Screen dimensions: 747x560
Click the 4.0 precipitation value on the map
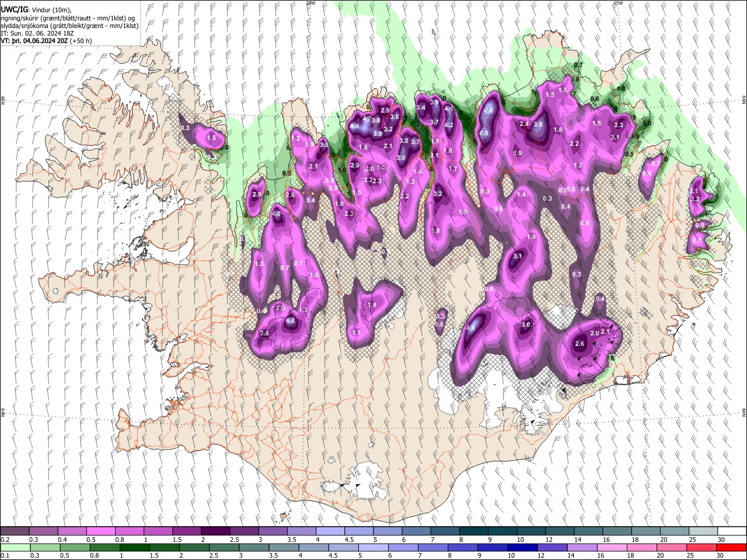coord(276,214)
